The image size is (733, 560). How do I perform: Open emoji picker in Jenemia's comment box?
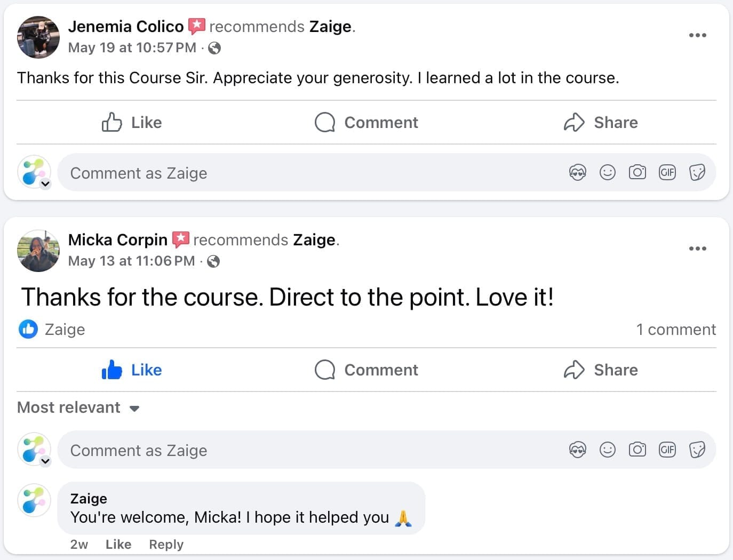[x=608, y=172]
